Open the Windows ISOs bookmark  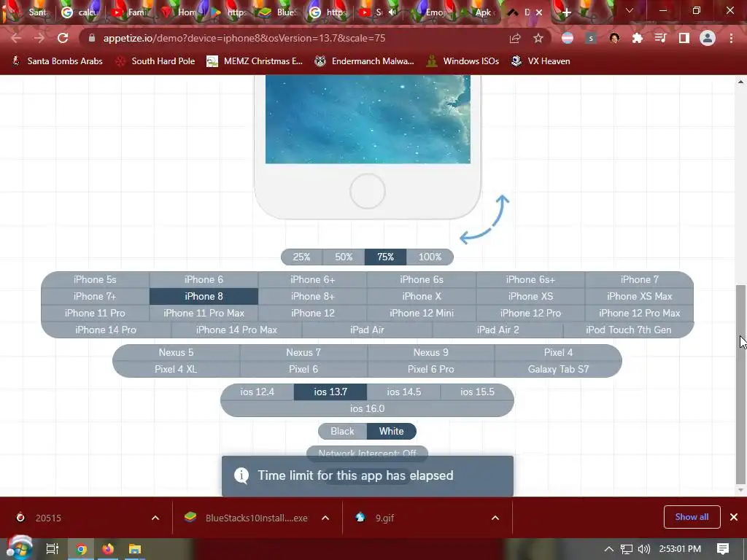[x=463, y=61]
